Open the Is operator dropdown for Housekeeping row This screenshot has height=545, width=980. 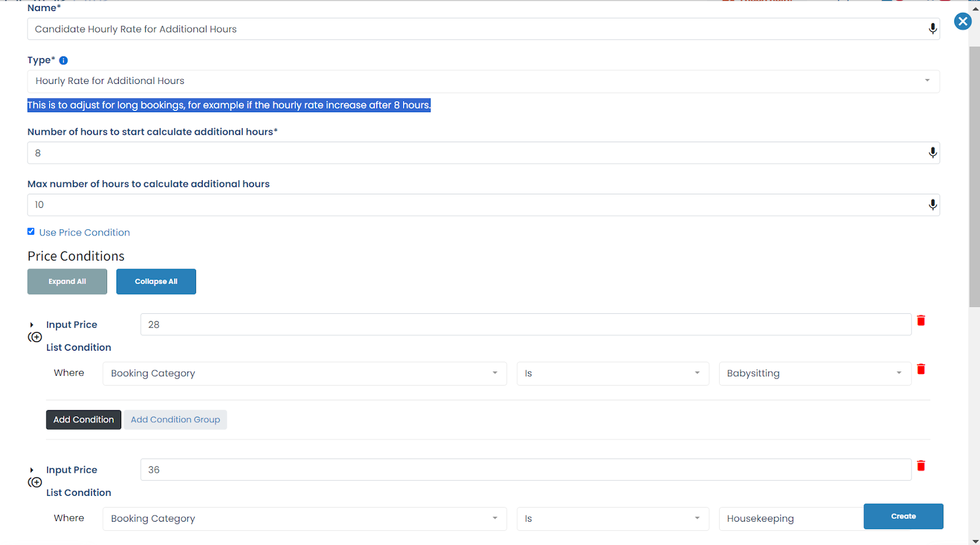(x=612, y=519)
